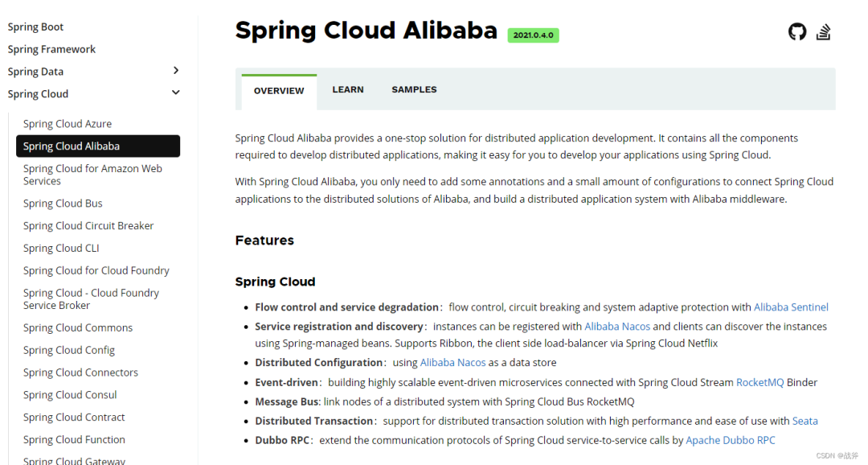Click the 2021.0.4.0 version badge
Image resolution: width=868 pixels, height=465 pixels.
533,35
